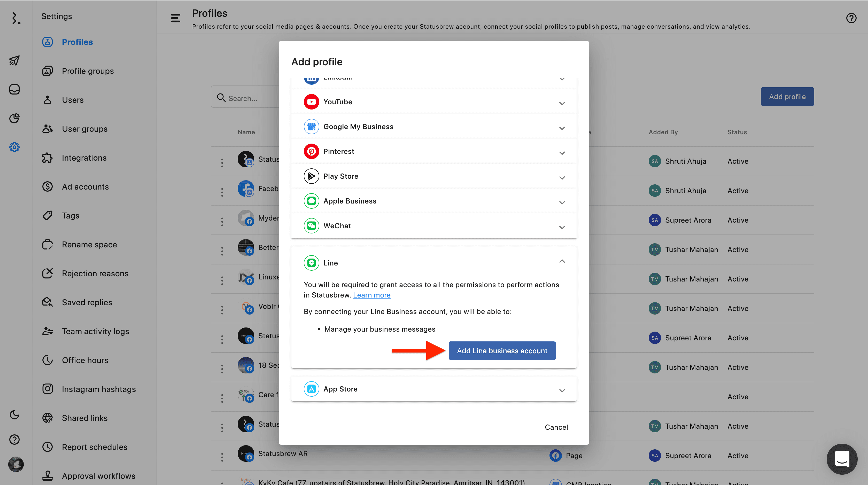Open Users settings page

click(x=63, y=100)
